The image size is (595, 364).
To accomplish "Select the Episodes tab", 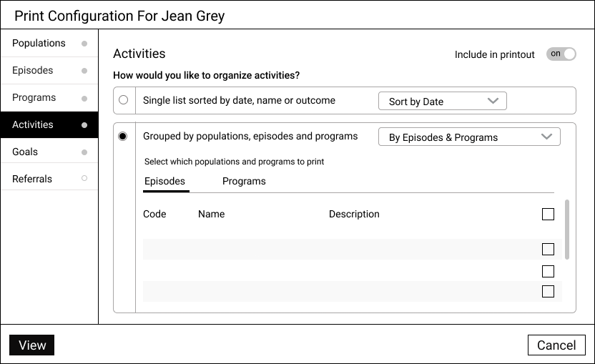I will tap(165, 182).
